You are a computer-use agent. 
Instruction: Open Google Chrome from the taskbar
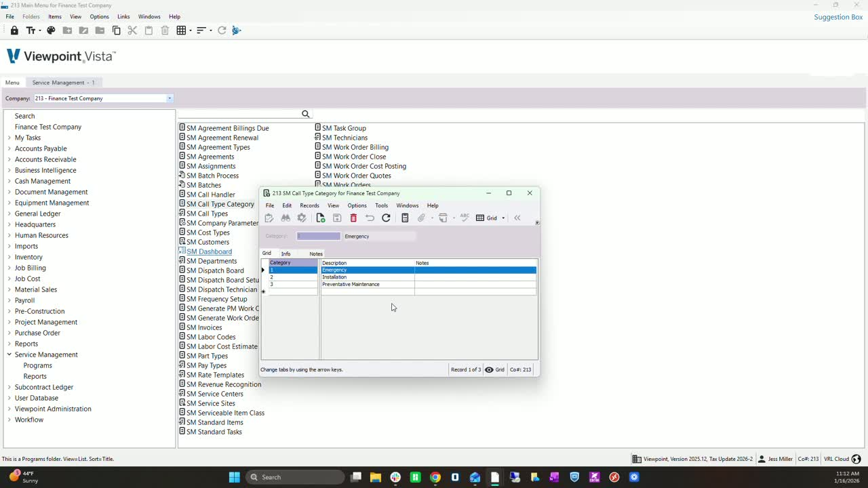(x=435, y=477)
